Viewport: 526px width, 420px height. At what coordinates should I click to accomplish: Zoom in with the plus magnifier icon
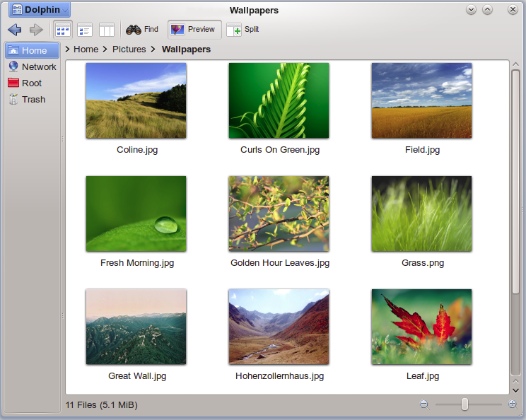(x=513, y=404)
